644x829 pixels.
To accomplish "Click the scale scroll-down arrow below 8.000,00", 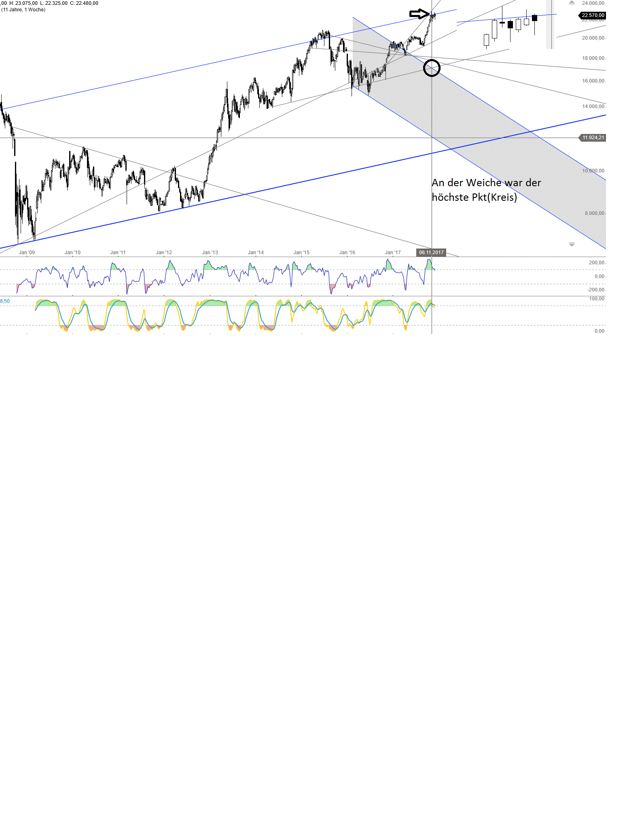I will 572,244.
